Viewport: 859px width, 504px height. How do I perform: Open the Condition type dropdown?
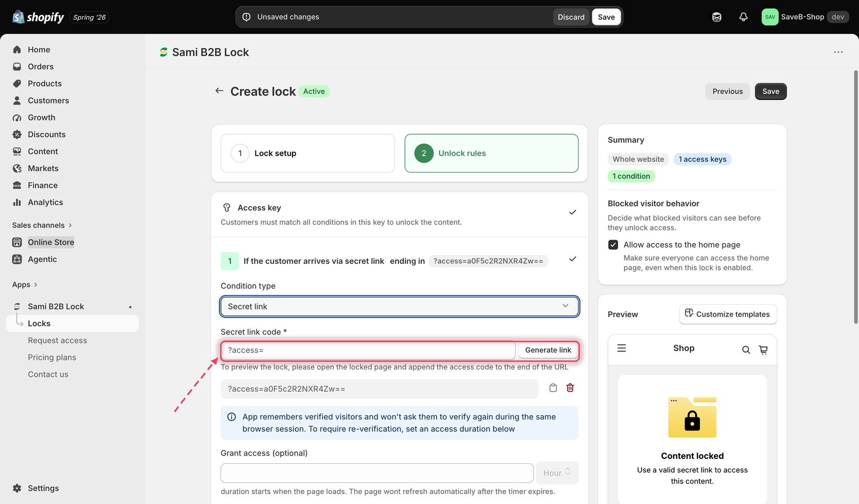(400, 306)
